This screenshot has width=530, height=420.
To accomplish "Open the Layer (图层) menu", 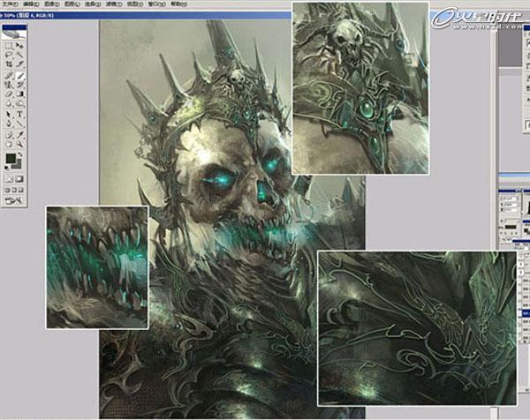I will (72, 4).
